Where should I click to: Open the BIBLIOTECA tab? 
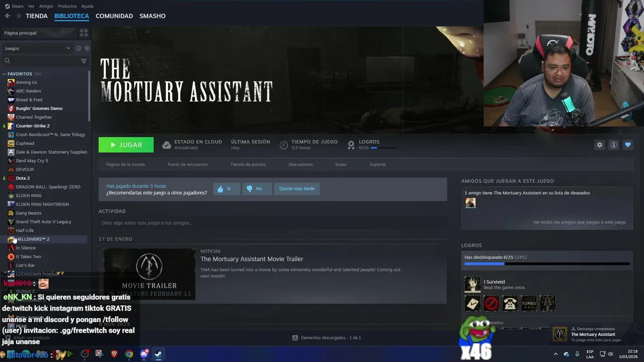[71, 16]
